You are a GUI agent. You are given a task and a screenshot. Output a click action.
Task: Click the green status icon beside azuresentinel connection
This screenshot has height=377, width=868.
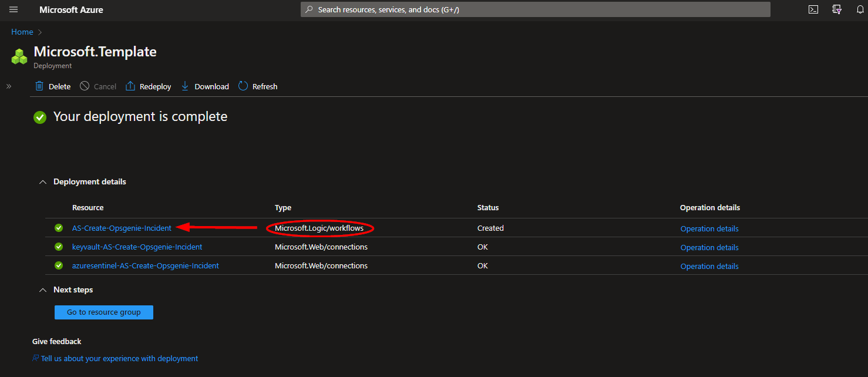pyautogui.click(x=59, y=265)
